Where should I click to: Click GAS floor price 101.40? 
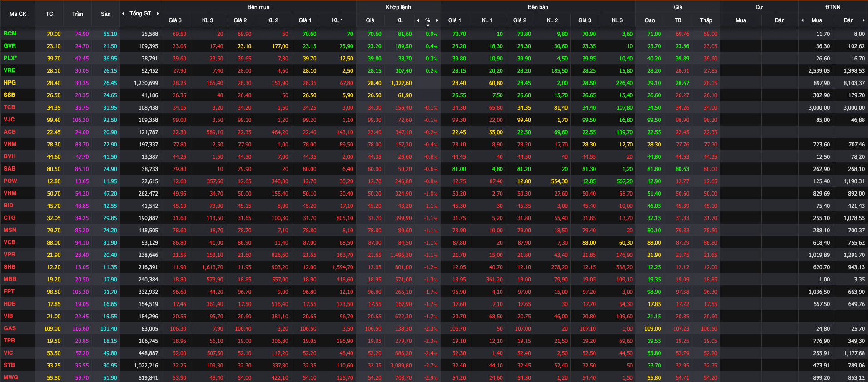pyautogui.click(x=109, y=329)
